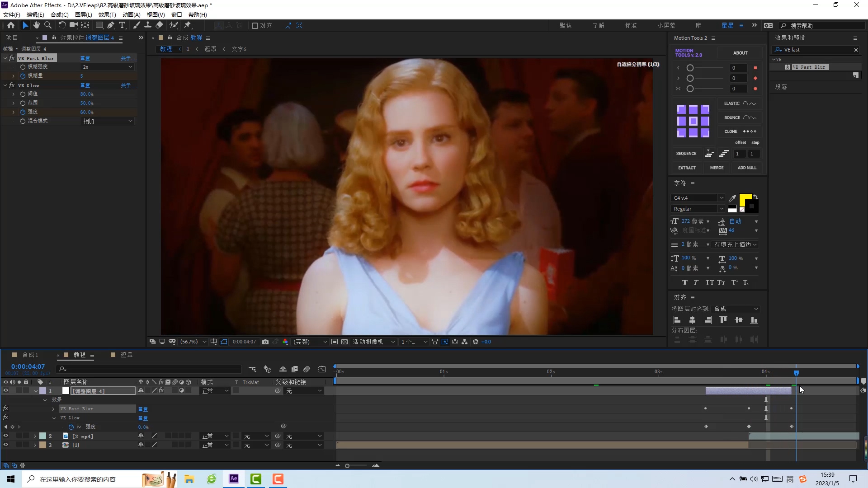868x488 pixels.
Task: Select the Selection arrow tool
Action: pos(25,25)
